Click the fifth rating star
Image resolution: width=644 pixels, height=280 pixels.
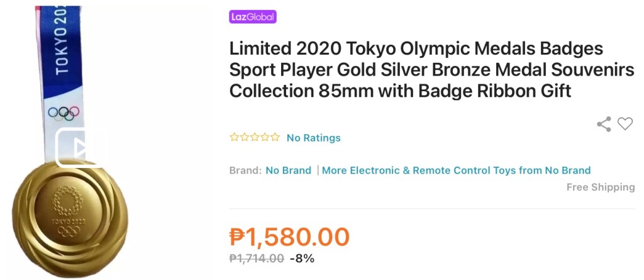click(275, 137)
